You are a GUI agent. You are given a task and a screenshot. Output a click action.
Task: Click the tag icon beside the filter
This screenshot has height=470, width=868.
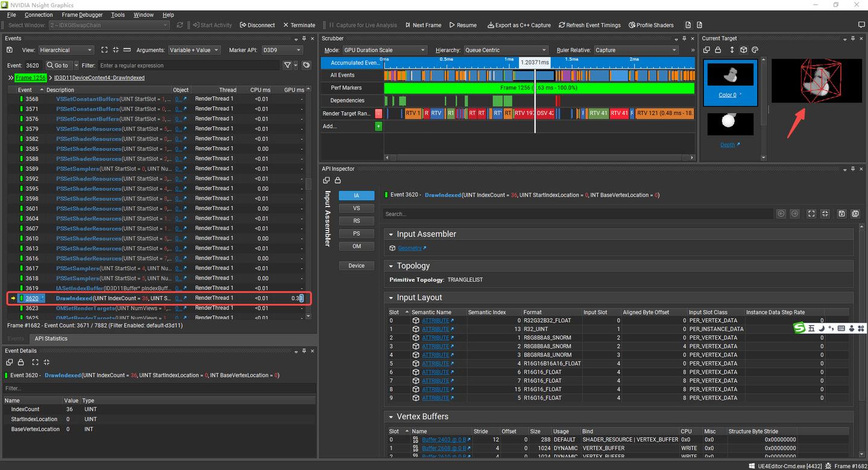(306, 65)
